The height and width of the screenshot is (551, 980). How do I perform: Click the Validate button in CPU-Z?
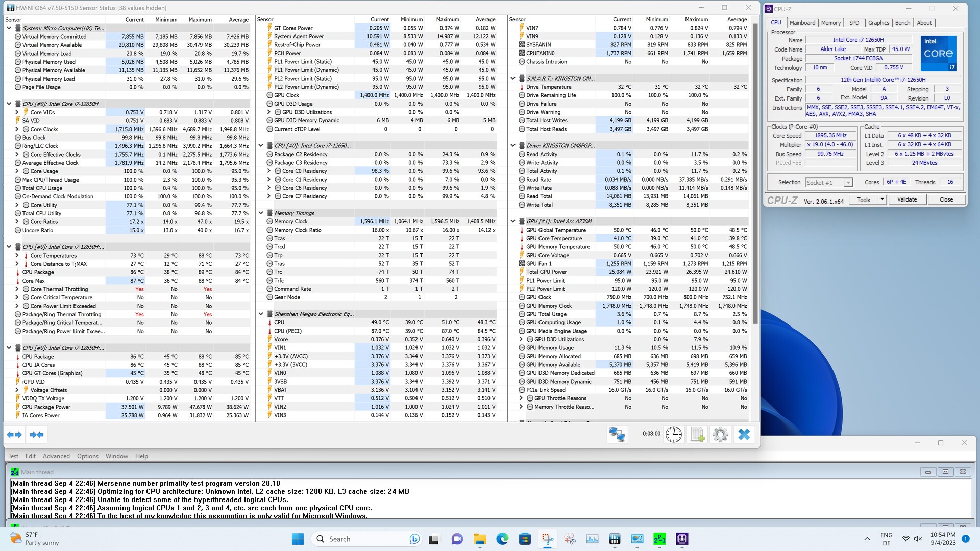click(x=906, y=199)
